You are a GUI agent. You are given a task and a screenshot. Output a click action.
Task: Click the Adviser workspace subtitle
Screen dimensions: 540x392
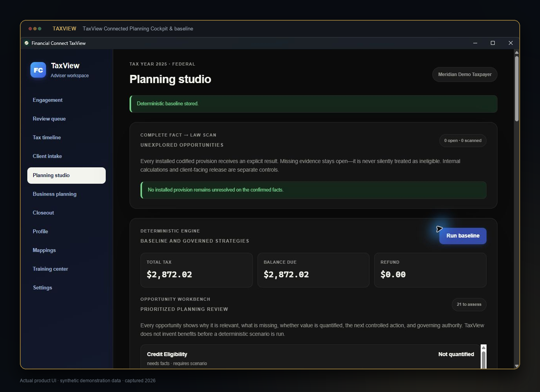(x=69, y=76)
